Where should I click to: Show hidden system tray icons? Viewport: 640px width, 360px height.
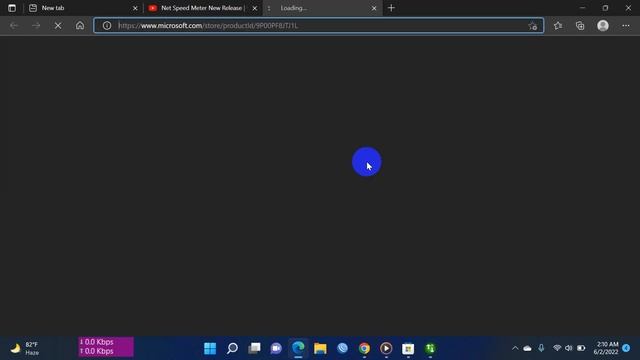515,348
